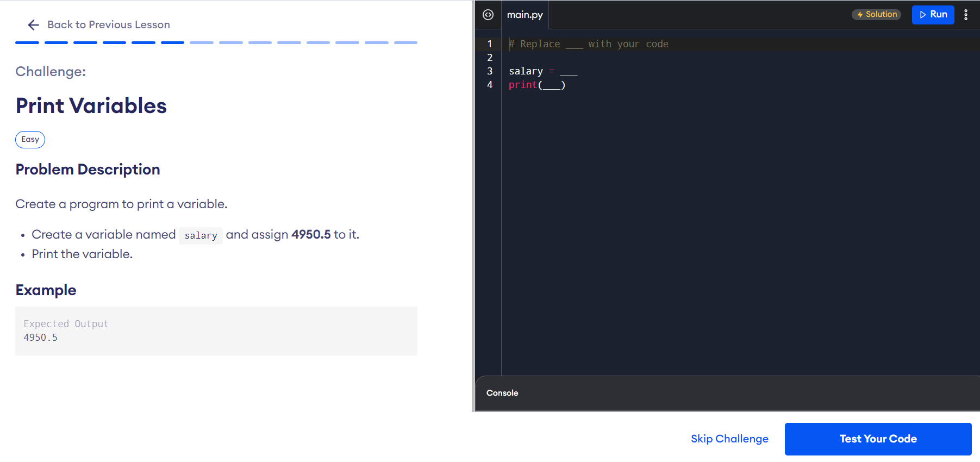Click line number 2 in the gutter
This screenshot has width=980, height=462.
(490, 58)
